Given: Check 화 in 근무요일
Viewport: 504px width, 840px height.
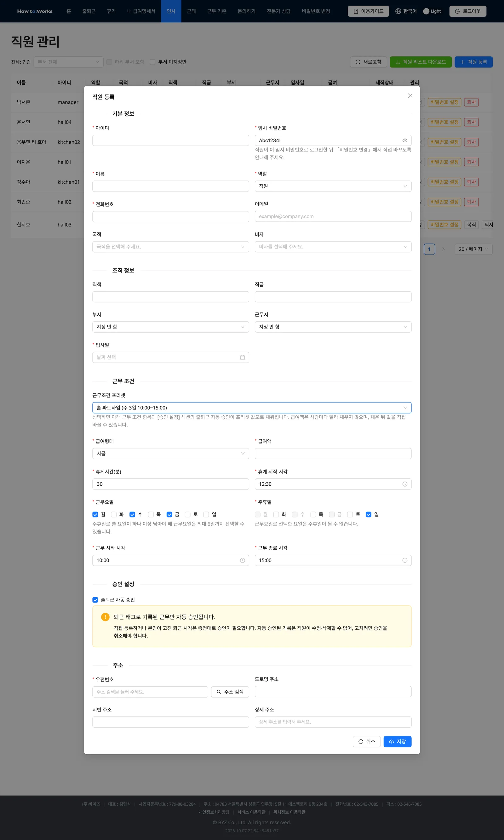Looking at the screenshot, I should click(114, 514).
